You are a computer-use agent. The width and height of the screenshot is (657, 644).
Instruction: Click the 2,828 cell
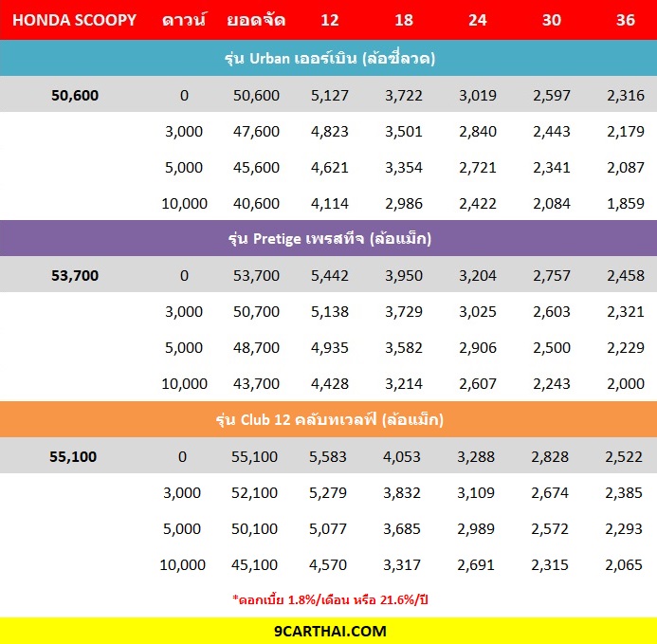(x=550, y=456)
